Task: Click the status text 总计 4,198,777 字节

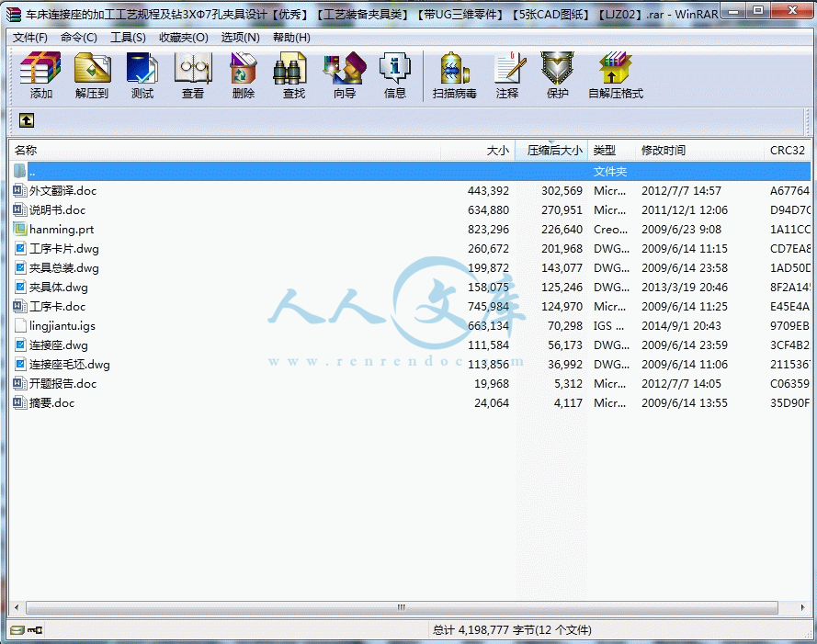Action: 484,630
